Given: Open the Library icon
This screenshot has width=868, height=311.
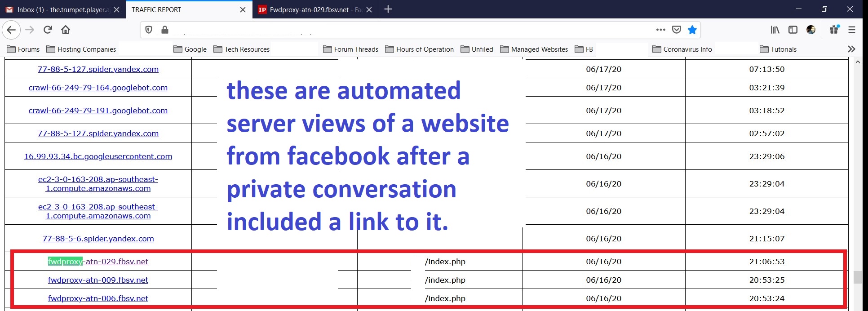Looking at the screenshot, I should (x=775, y=30).
